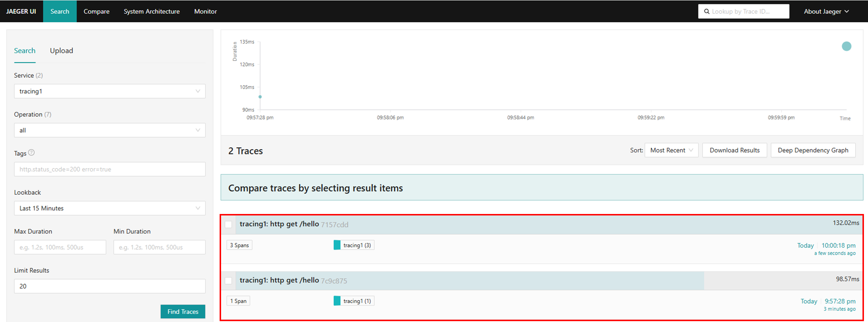Image resolution: width=868 pixels, height=322 pixels.
Task: Open the Operation dropdown showing all
Action: click(x=110, y=130)
